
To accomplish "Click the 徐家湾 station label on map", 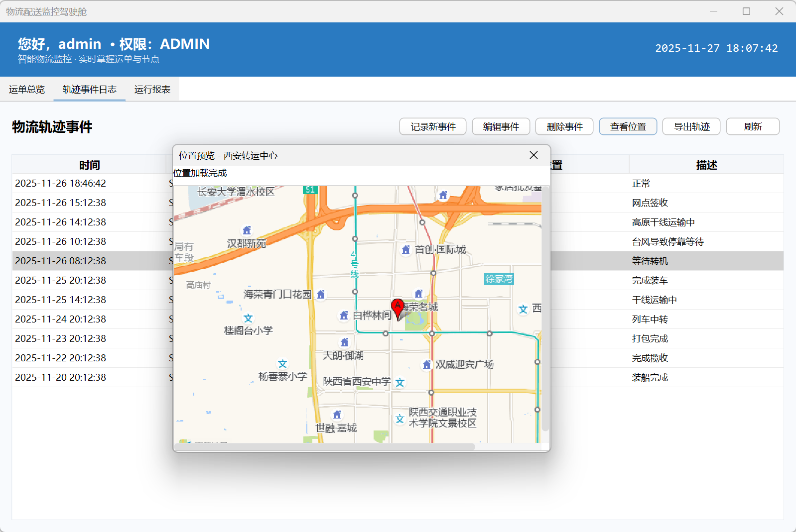I will tap(499, 279).
